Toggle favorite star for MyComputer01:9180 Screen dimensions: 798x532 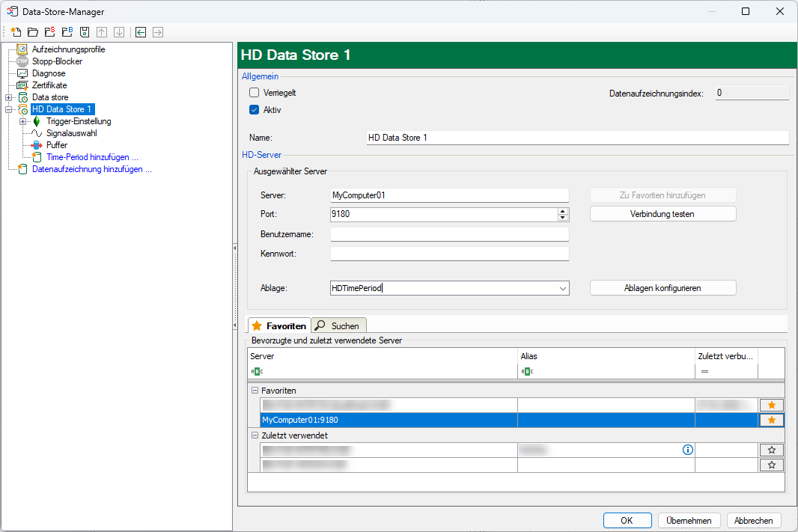click(x=771, y=421)
